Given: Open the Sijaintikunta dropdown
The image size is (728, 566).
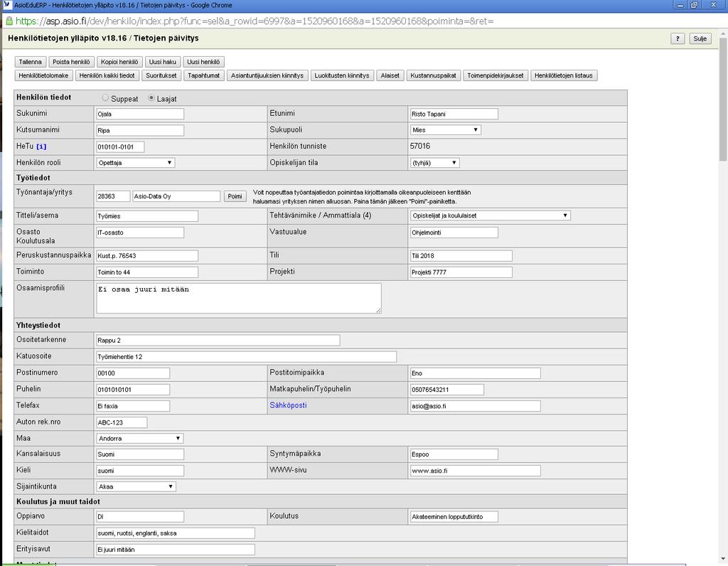Looking at the screenshot, I should [x=136, y=486].
